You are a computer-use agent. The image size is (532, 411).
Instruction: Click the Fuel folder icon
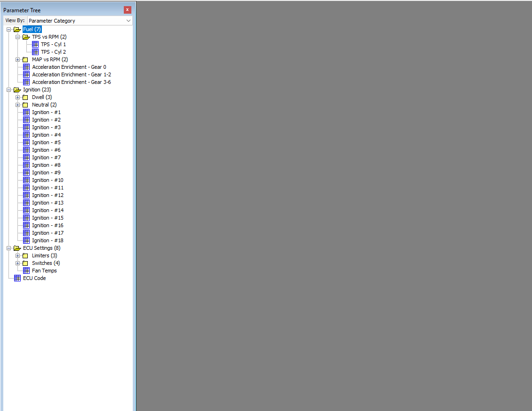[17, 30]
